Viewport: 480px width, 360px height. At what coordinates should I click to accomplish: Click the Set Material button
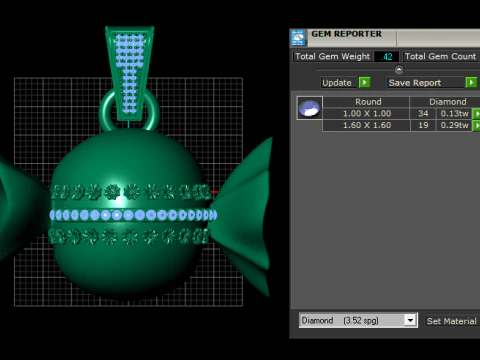[x=452, y=321]
